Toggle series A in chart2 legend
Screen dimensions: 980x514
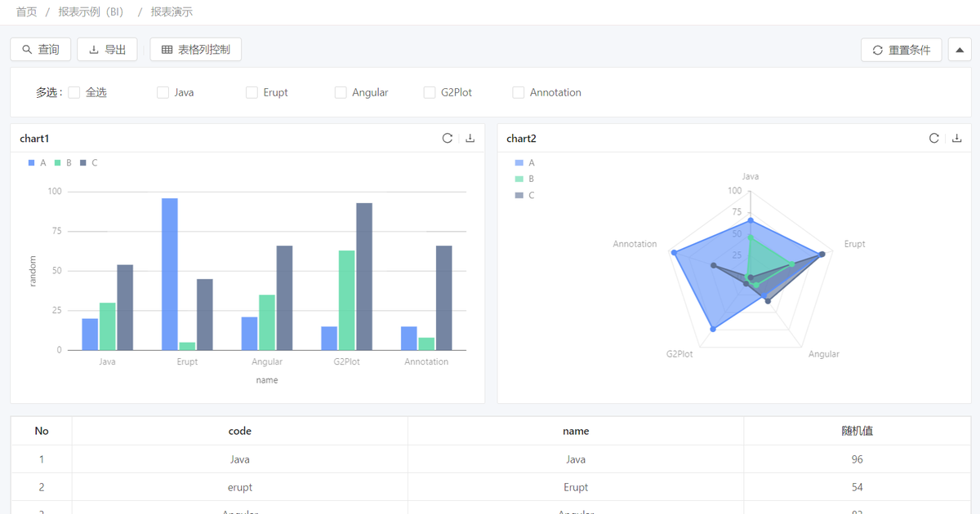[524, 163]
